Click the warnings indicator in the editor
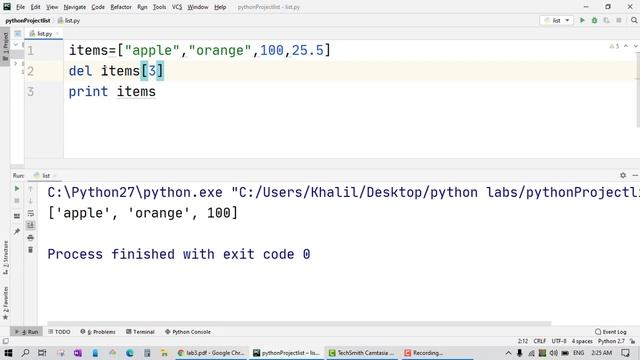The height and width of the screenshot is (360, 640). [614, 46]
